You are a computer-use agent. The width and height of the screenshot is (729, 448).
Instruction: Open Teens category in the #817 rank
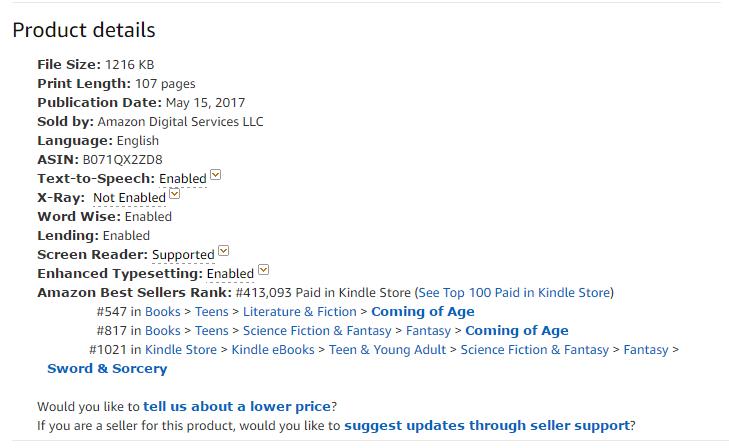click(x=212, y=331)
